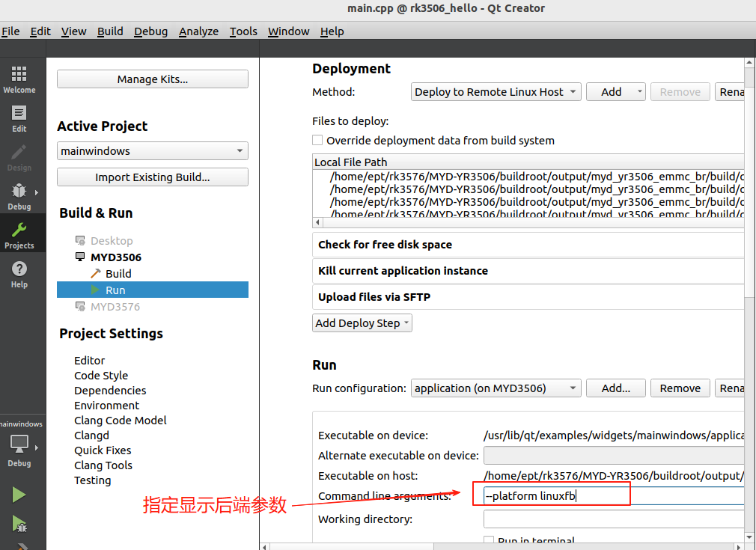Click the Working directory field
756x550 pixels.
614,519
